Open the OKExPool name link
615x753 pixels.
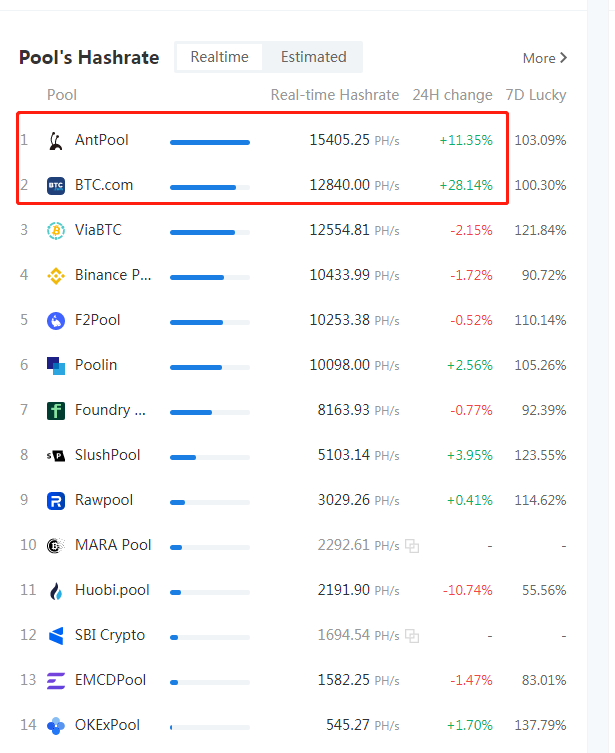108,725
